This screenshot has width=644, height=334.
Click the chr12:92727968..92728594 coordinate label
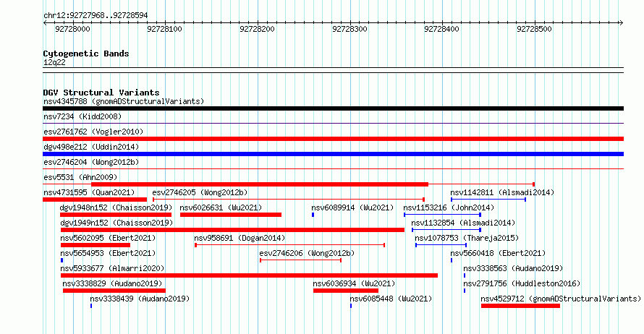pos(96,16)
